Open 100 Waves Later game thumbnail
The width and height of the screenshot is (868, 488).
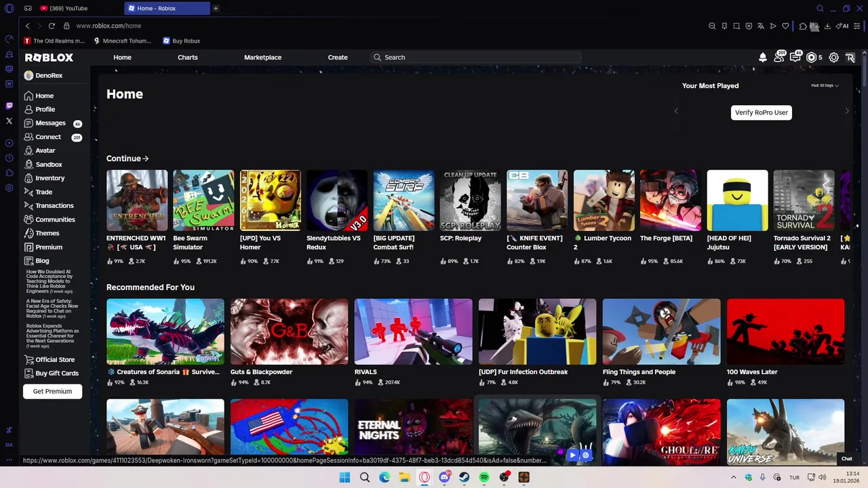785,331
